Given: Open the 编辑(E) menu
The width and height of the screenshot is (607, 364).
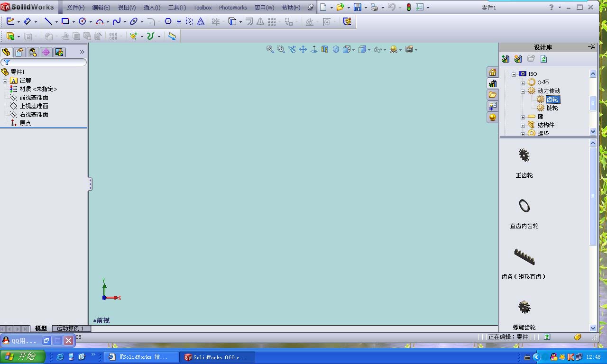Looking at the screenshot, I should (101, 8).
